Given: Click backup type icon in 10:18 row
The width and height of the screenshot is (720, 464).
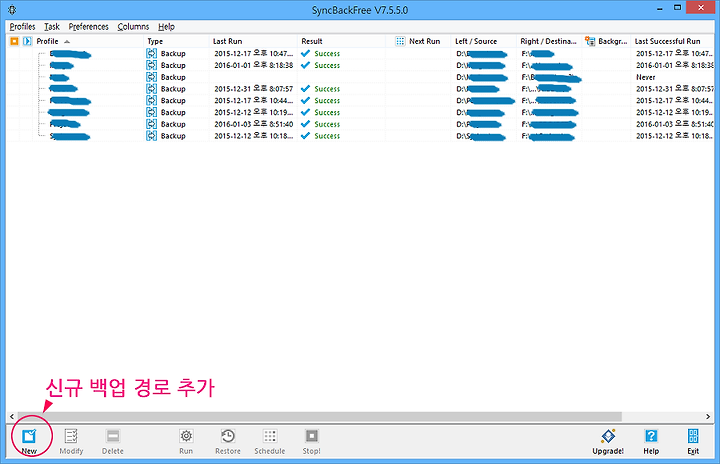Looking at the screenshot, I should point(152,136).
